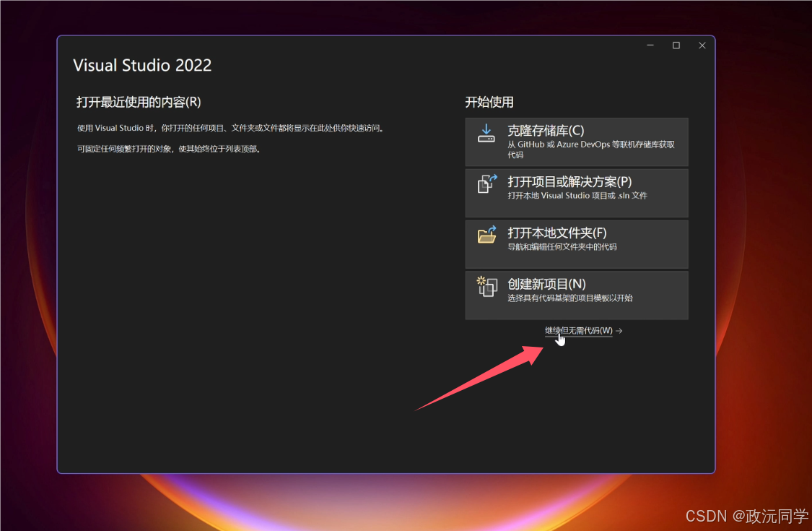The image size is (812, 531).
Task: Click the clone repository download icon
Action: point(486,133)
